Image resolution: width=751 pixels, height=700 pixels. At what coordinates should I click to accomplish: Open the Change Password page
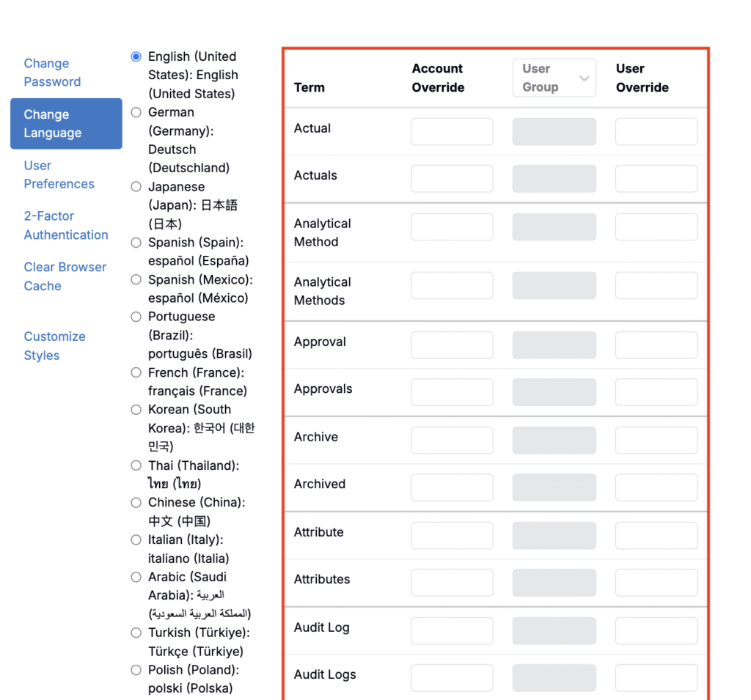point(52,73)
